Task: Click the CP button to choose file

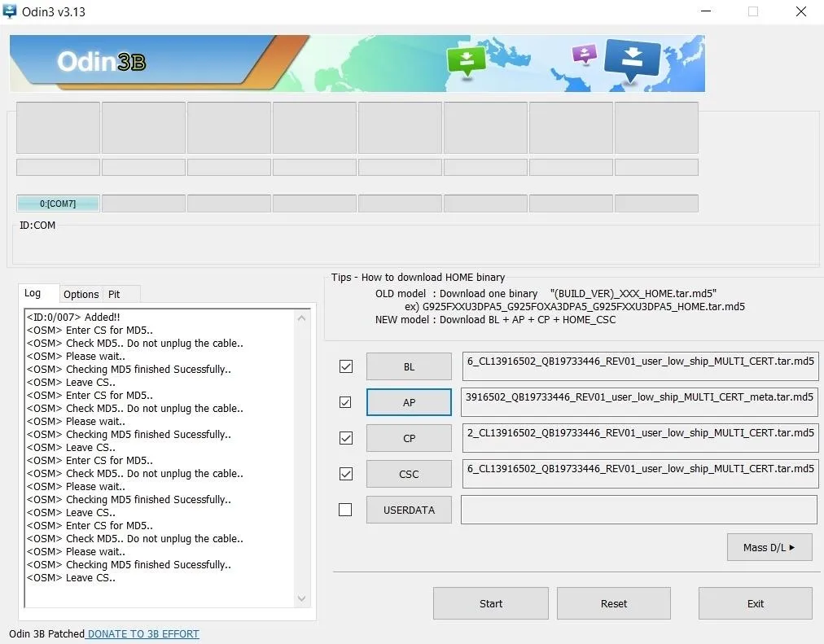Action: coord(409,438)
